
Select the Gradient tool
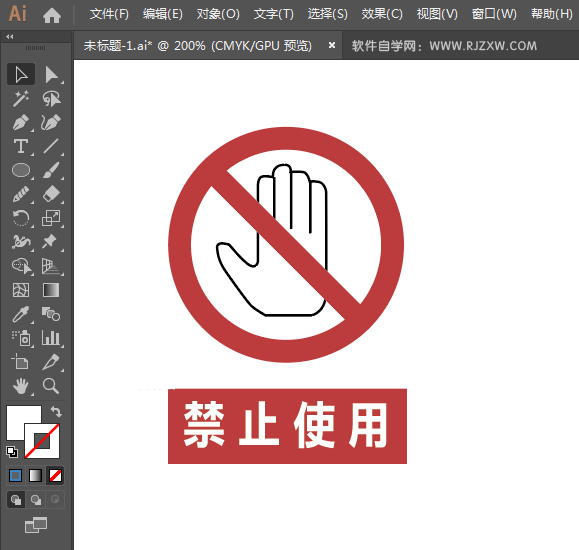point(51,290)
